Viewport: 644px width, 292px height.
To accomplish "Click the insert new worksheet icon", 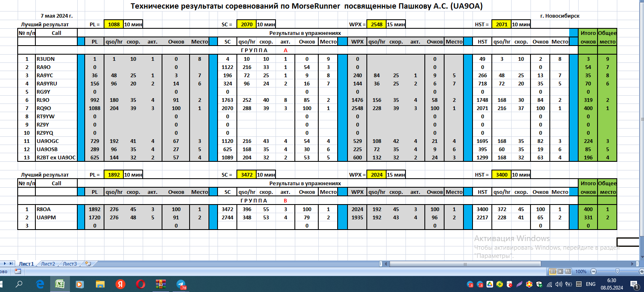I will [x=88, y=264].
